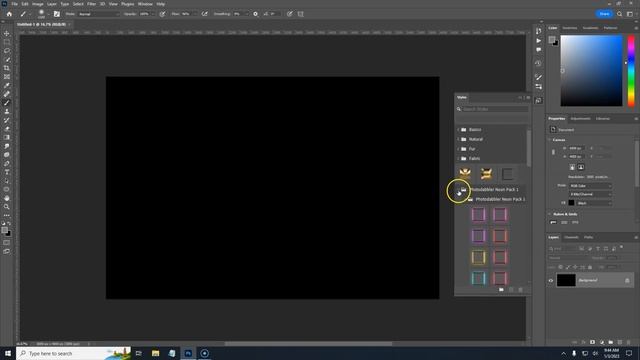Select the Clone Stamp tool
Screen dimensions: 640x360
(7, 111)
